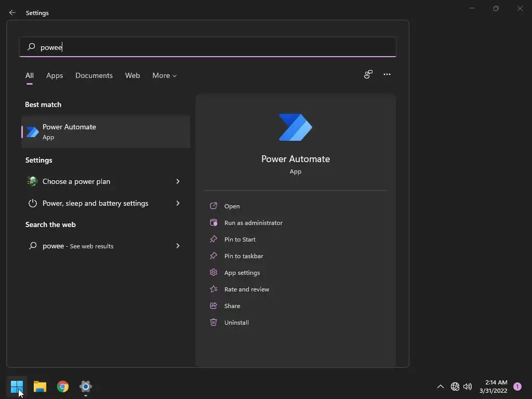
Task: Launch Google Chrome from taskbar
Action: click(63, 387)
